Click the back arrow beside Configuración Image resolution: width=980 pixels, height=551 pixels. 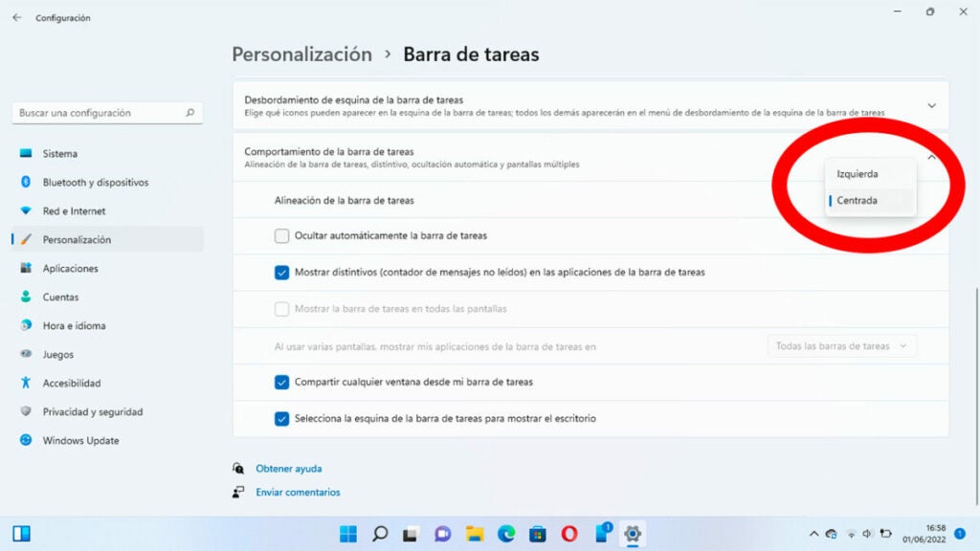tap(17, 17)
